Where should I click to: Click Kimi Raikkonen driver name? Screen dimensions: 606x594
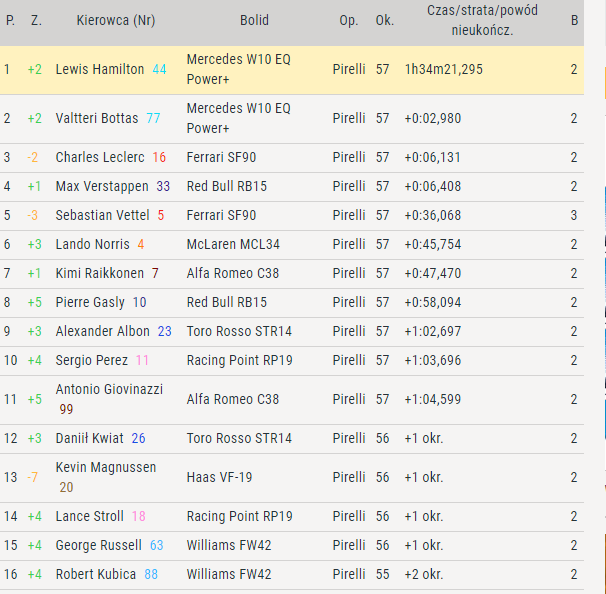click(x=100, y=273)
